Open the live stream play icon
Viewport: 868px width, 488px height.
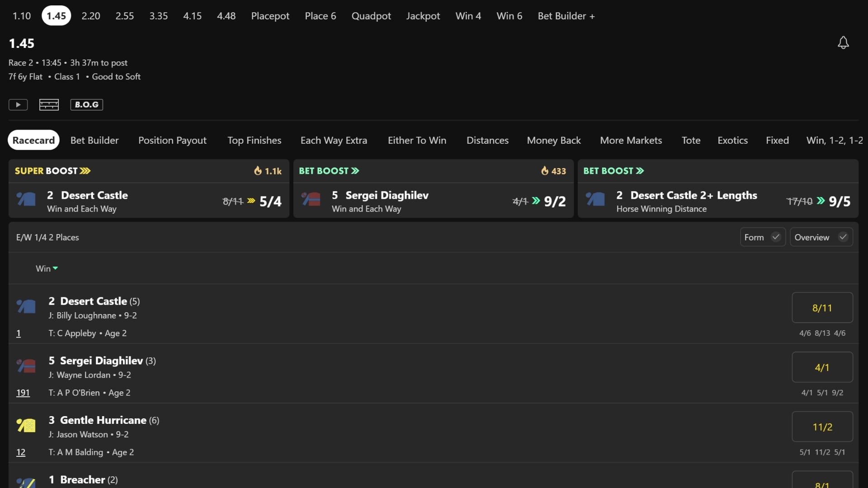coord(18,105)
